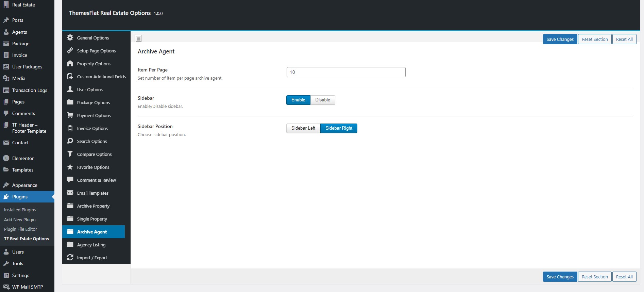
Task: Open the General Options section
Action: click(96, 38)
